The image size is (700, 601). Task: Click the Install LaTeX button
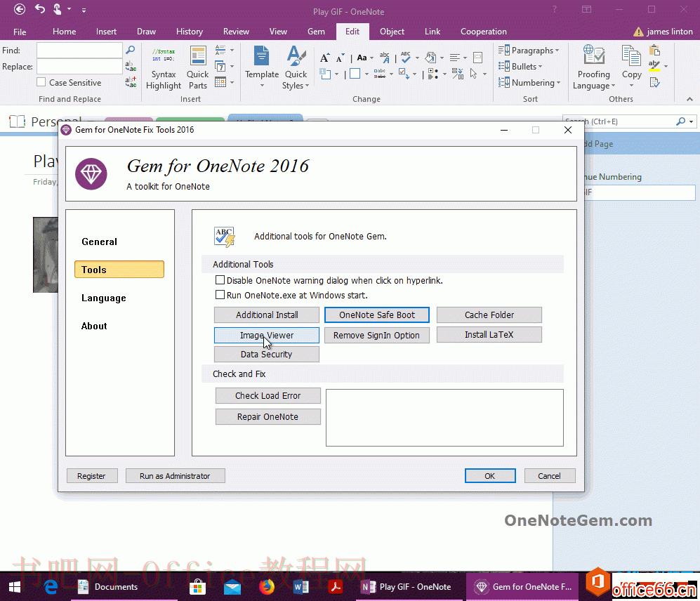(489, 335)
